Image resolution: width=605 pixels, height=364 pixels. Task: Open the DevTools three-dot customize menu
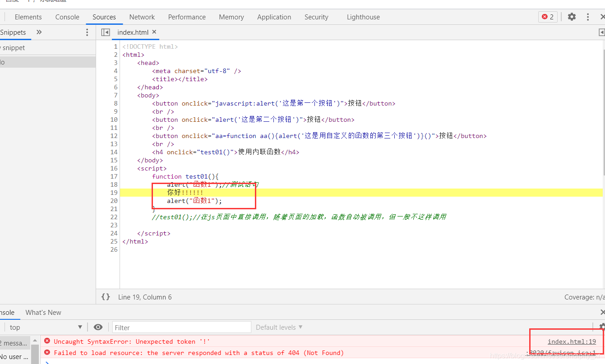(587, 17)
